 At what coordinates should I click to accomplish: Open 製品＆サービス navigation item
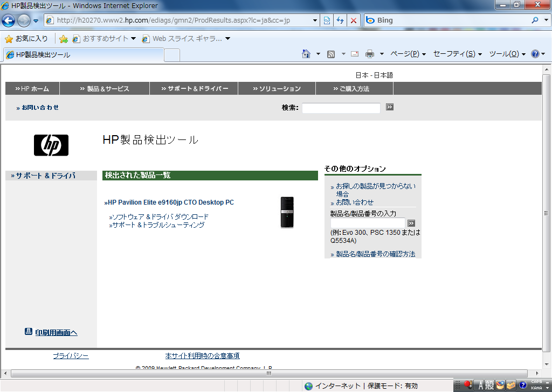[105, 89]
